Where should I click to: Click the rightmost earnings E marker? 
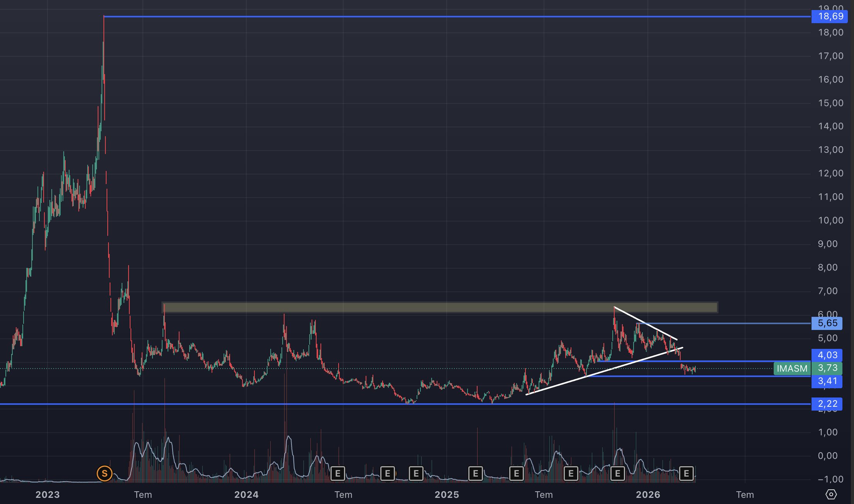686,473
